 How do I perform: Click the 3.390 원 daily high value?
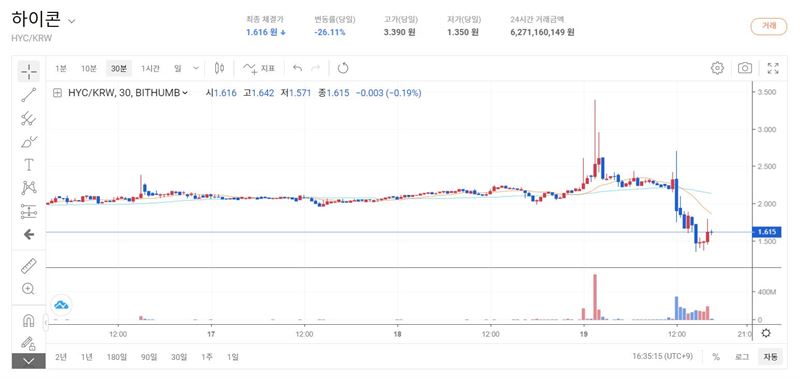point(399,32)
